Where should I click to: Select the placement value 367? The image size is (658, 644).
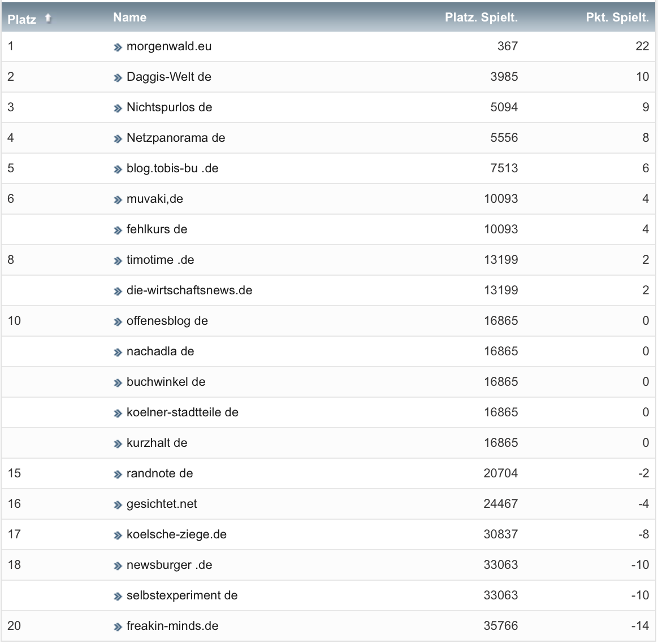(508, 46)
